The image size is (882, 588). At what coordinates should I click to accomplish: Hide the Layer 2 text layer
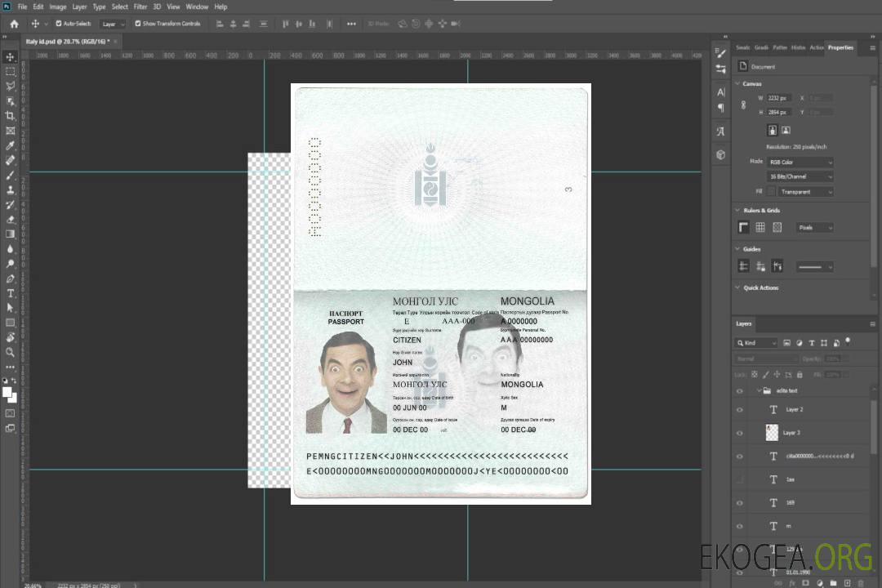(x=740, y=410)
